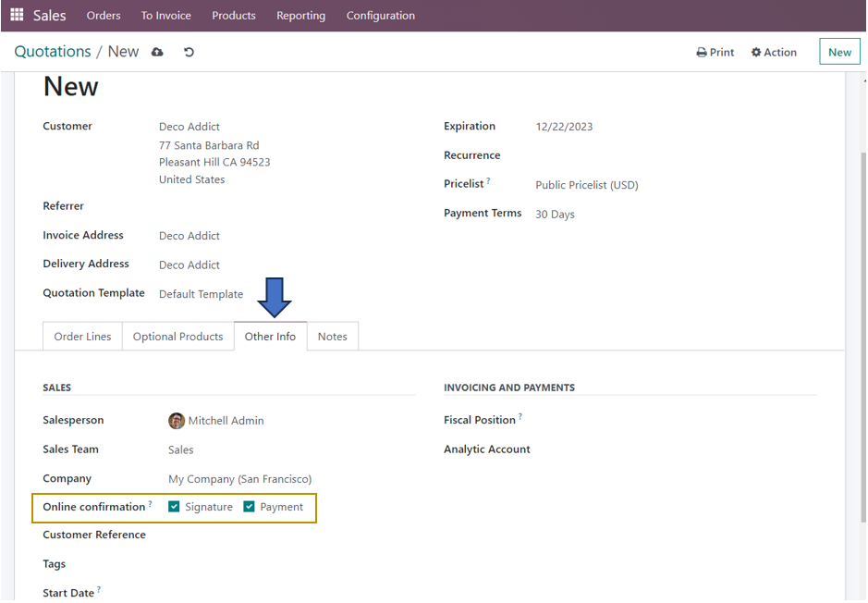The image size is (868, 603).
Task: Open the Reporting menu
Action: [300, 16]
